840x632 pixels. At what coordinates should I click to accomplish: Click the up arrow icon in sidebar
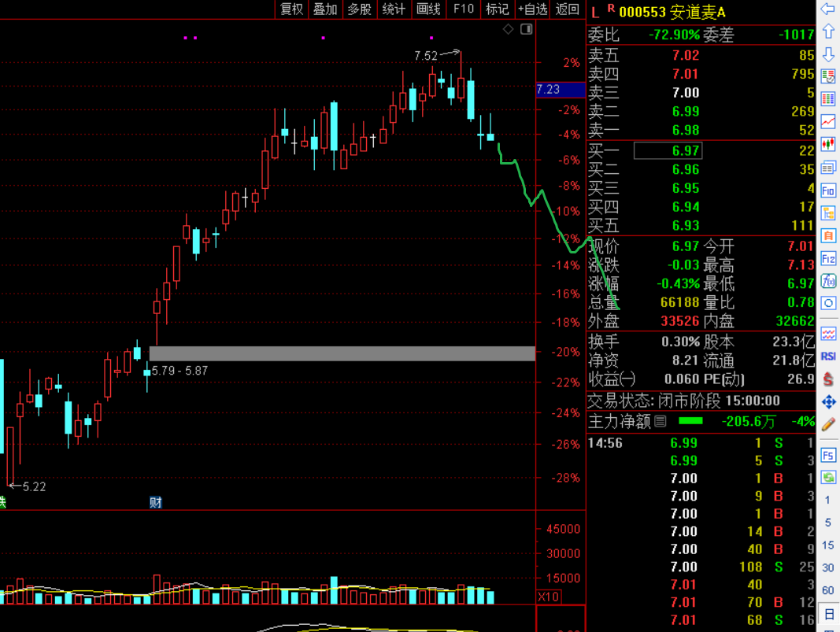(x=828, y=31)
